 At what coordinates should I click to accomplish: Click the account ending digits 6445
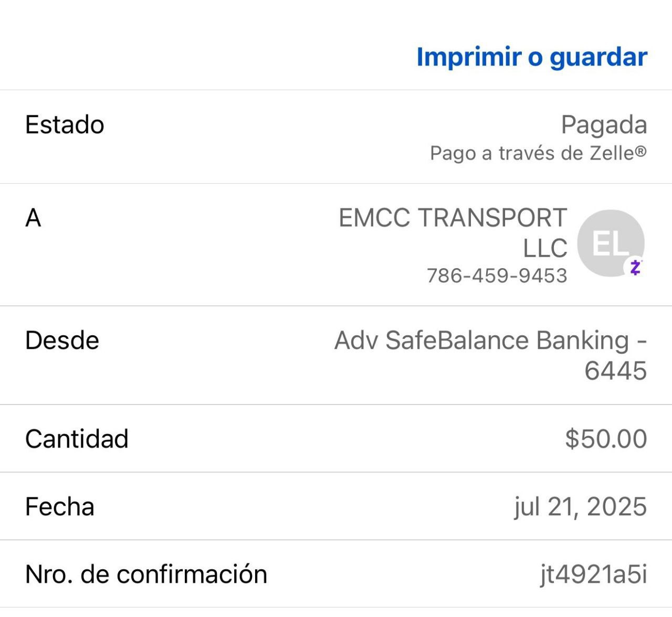point(615,371)
